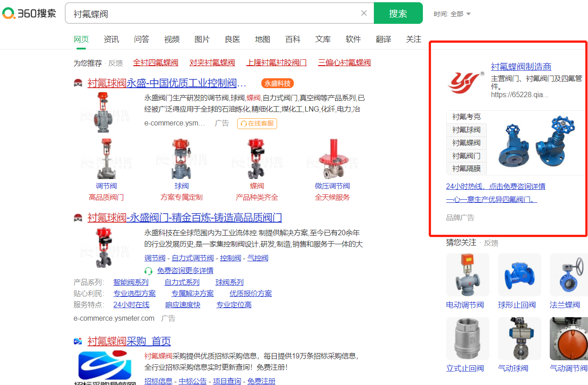Switch to the 问答 tab
The image size is (588, 385).
tap(142, 39)
